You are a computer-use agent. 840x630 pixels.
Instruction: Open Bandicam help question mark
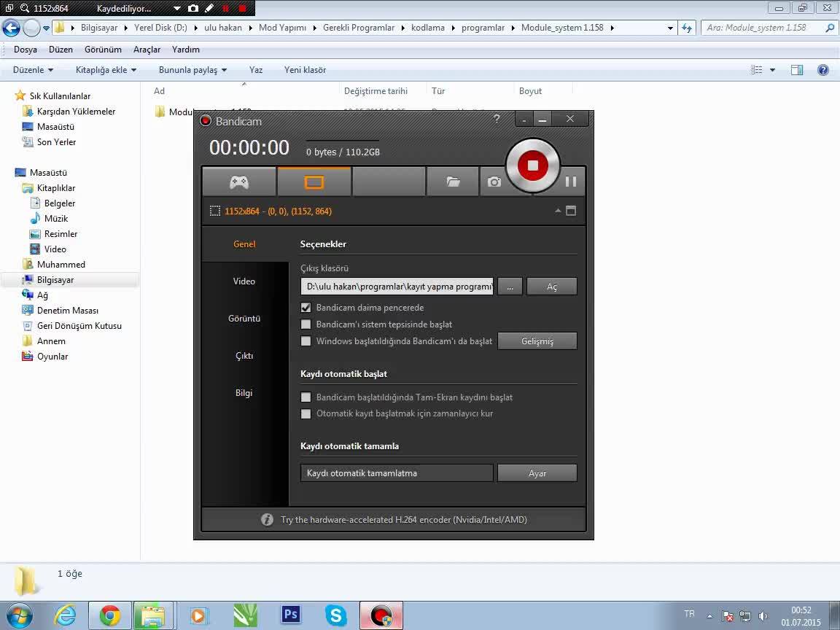tap(497, 118)
